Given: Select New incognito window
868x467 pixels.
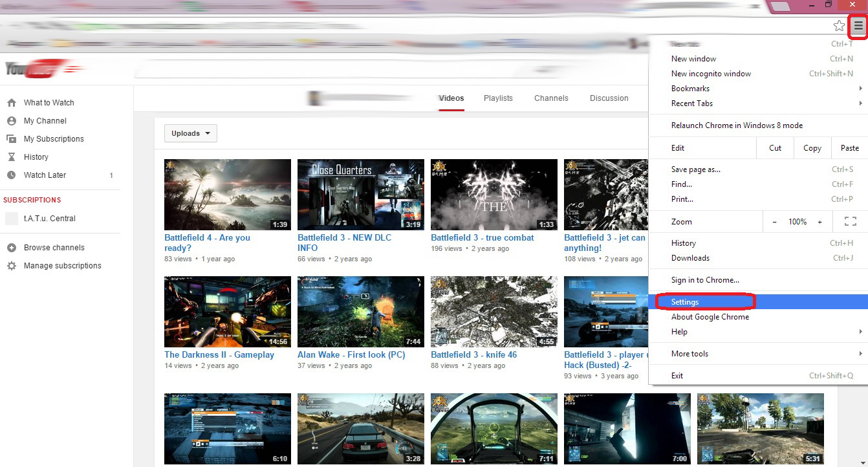Looking at the screenshot, I should pos(757,74).
